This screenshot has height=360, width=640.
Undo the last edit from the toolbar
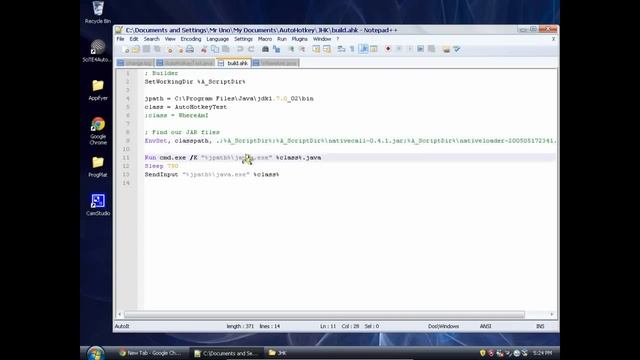240,49
